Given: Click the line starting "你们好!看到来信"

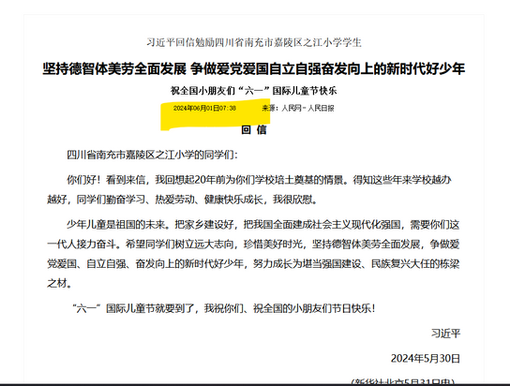Looking at the screenshot, I should pos(259,180).
